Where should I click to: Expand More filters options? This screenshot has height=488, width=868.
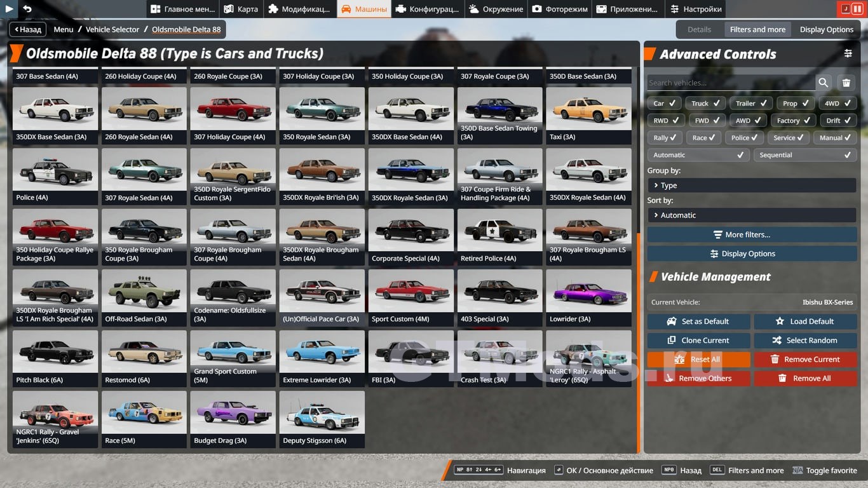coord(751,234)
